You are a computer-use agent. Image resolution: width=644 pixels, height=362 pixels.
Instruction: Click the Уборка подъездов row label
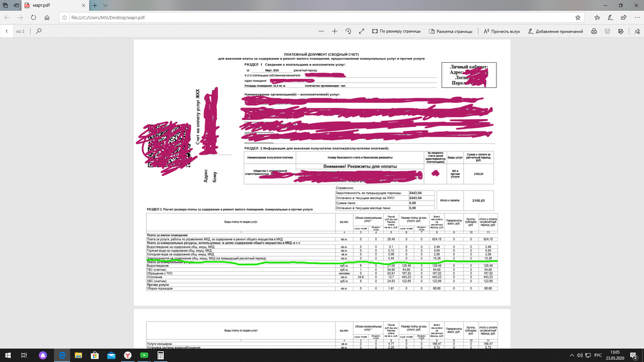[x=160, y=289]
